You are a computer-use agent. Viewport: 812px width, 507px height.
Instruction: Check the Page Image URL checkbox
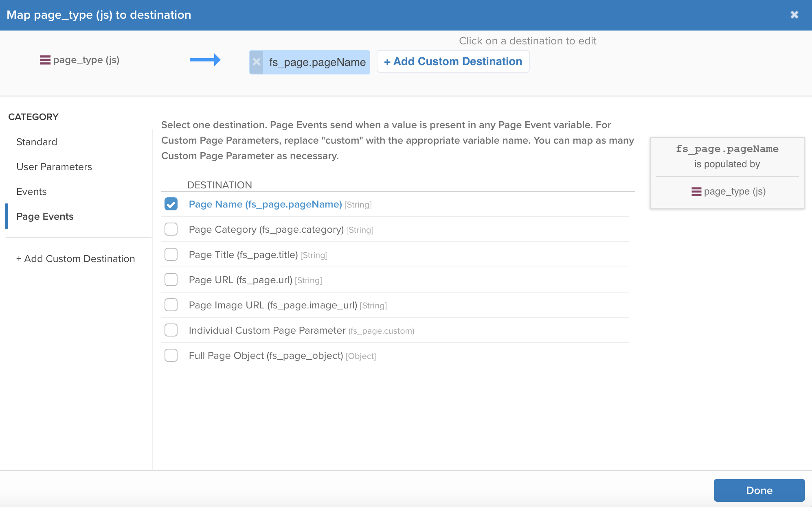tap(171, 305)
